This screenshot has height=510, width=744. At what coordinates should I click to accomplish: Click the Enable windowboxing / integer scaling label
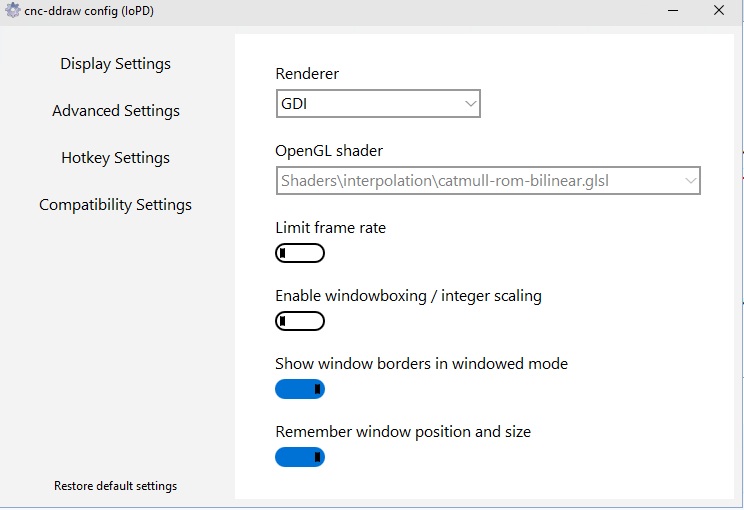408,296
